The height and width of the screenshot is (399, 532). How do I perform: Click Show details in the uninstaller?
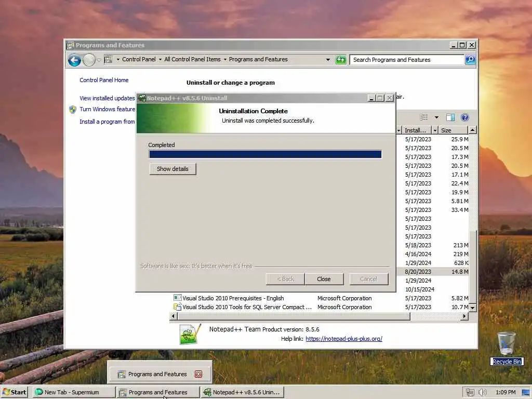pyautogui.click(x=172, y=169)
